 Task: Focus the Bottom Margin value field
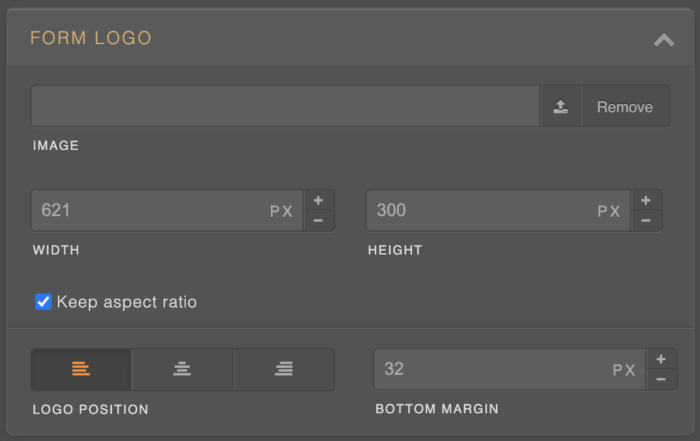[490, 369]
